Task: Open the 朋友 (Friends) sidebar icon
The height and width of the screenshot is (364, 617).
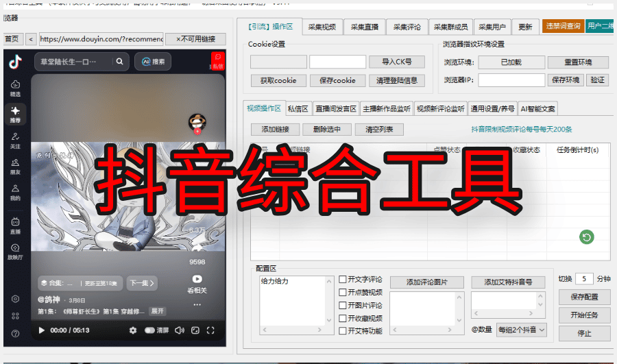Action: point(15,167)
